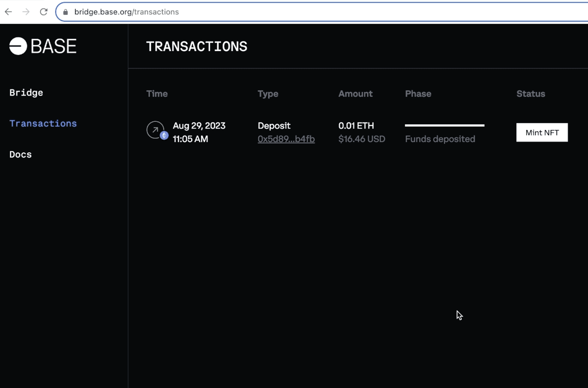This screenshot has width=588, height=388.
Task: Click the Phase column header
Action: point(418,94)
